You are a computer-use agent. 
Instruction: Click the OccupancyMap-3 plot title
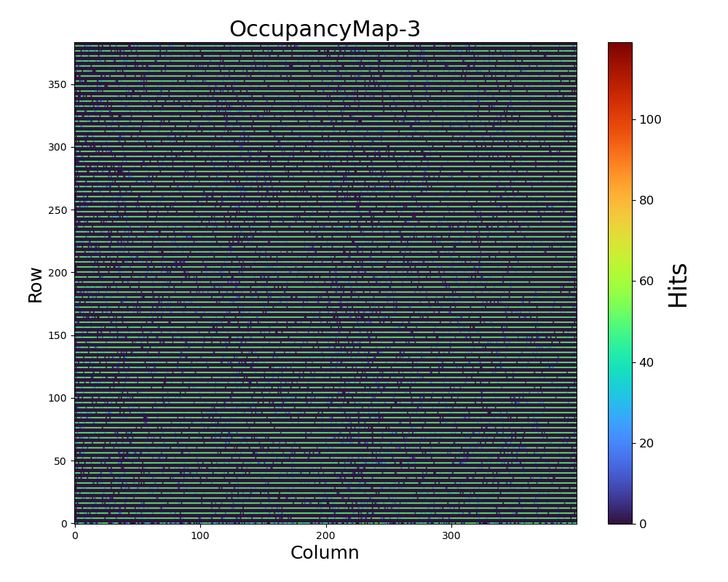(x=325, y=29)
